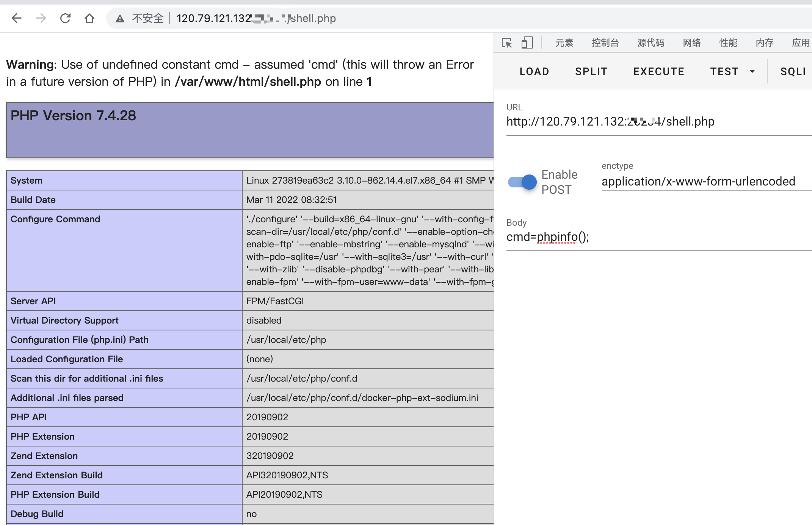This screenshot has width=812, height=525.
Task: Activate the DevTools element inspector icon
Action: 507,42
